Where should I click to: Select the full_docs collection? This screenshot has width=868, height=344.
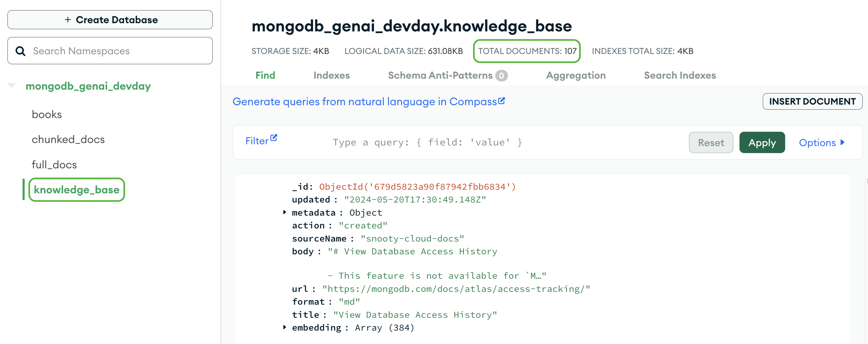54,165
